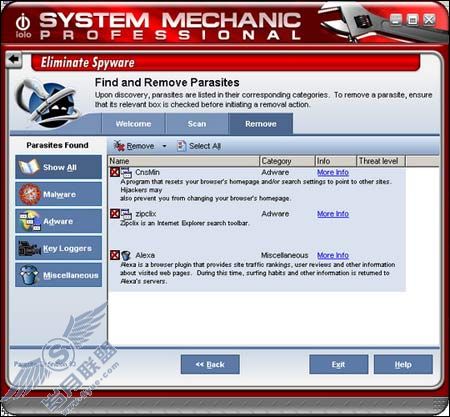Select the Alexa entry name
This screenshot has width=450, height=417.
145,255
